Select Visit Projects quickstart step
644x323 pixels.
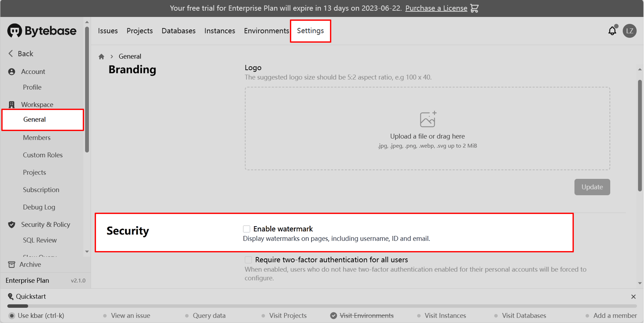pyautogui.click(x=284, y=315)
